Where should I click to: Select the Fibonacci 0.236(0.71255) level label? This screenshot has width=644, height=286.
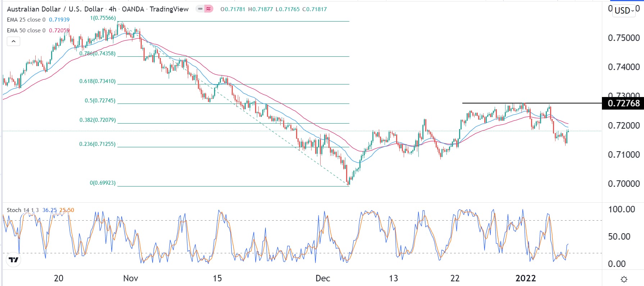(97, 144)
